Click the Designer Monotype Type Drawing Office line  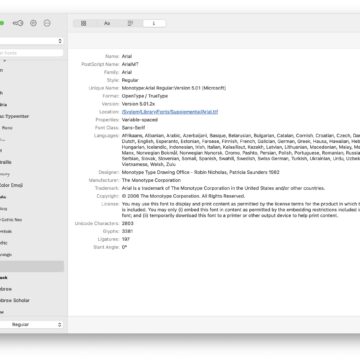[201, 172]
